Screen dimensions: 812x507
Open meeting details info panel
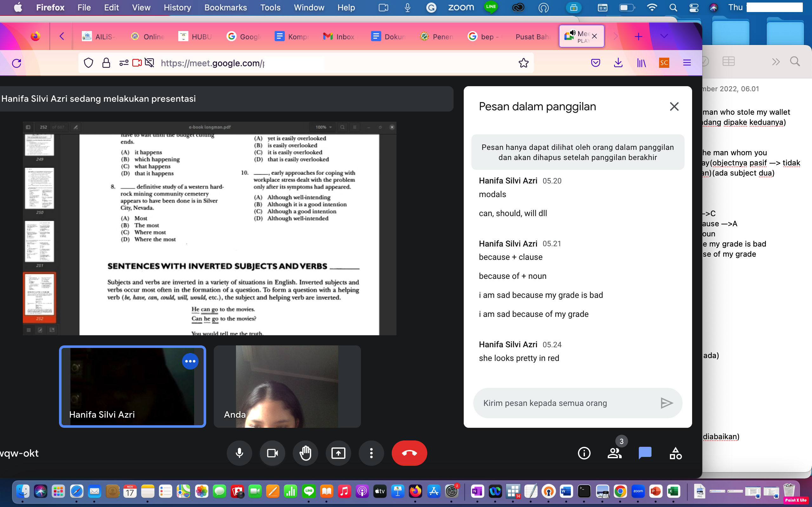click(584, 453)
